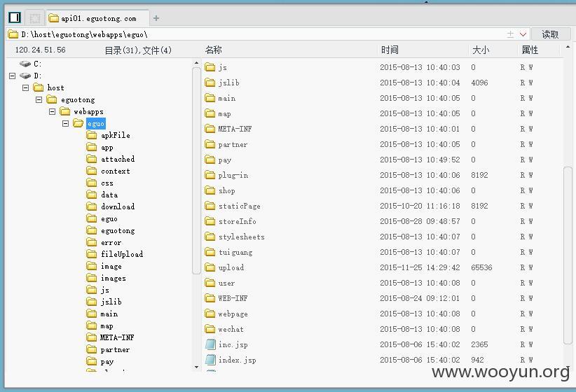The image size is (576, 392).
Task: Click the tree panel scroll down arrow
Action: tap(196, 367)
